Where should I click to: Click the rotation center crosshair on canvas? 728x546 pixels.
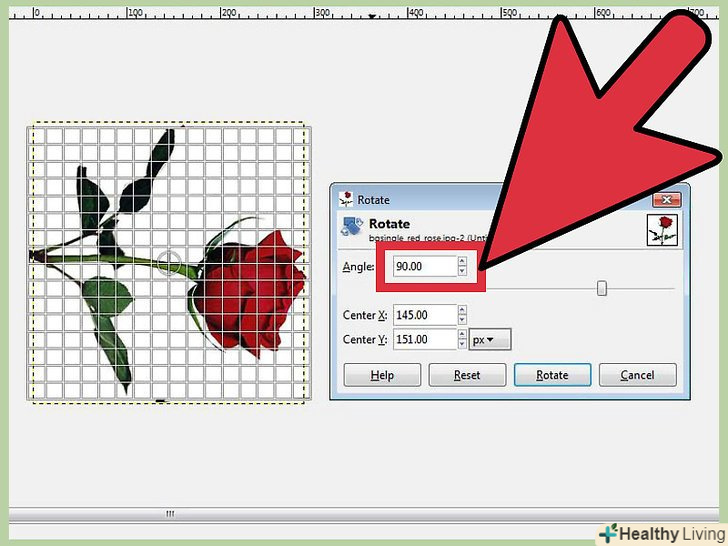pos(170,263)
